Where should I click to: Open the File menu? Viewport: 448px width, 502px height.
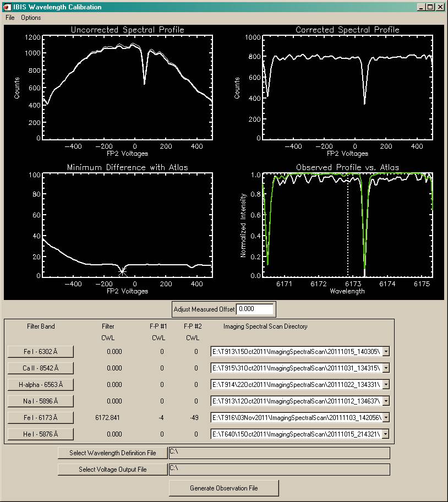click(x=9, y=18)
